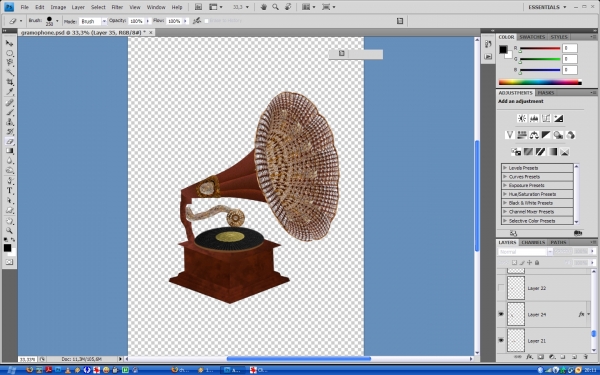Add a Gradient Map adjustment
The image size is (600, 375).
pyautogui.click(x=553, y=152)
